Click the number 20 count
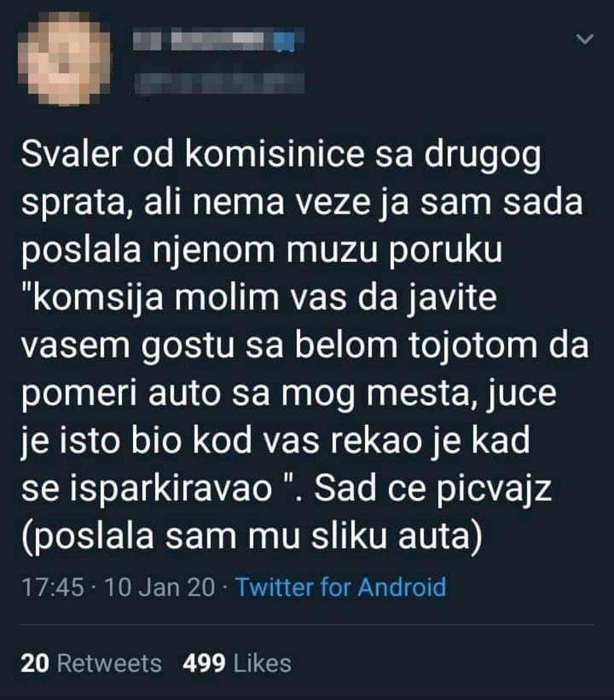614x700 pixels. point(35,663)
